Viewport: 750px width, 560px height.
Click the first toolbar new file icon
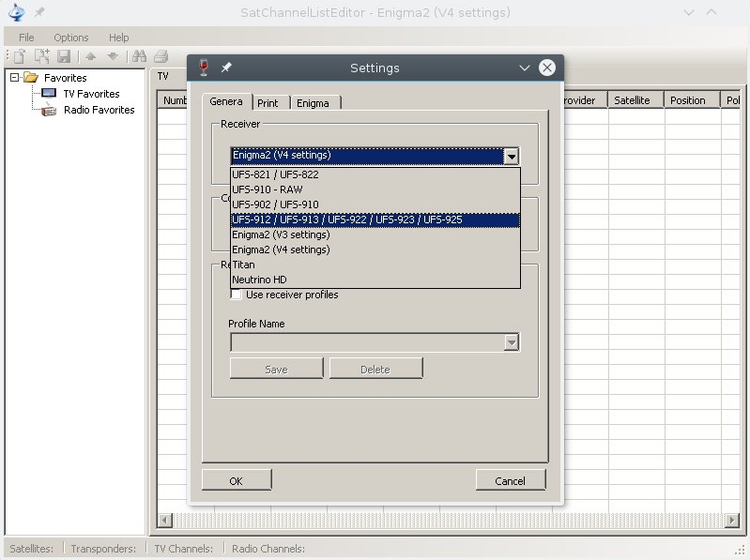tap(18, 56)
